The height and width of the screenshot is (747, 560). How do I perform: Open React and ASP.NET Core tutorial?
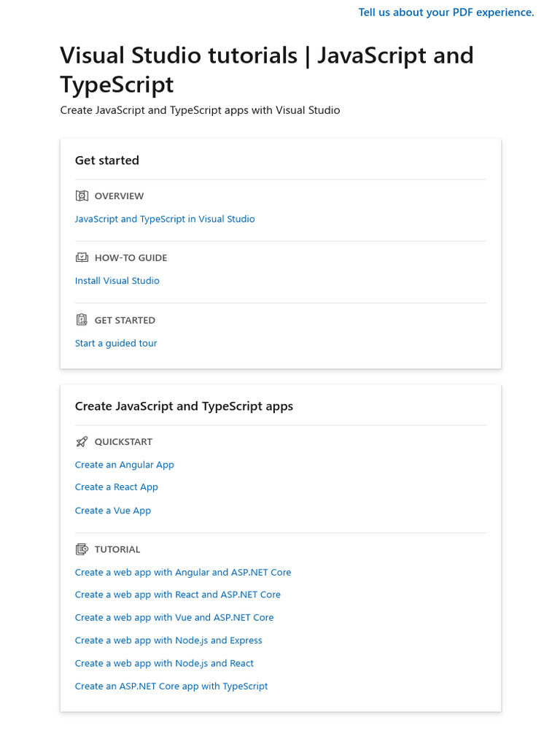tap(178, 595)
